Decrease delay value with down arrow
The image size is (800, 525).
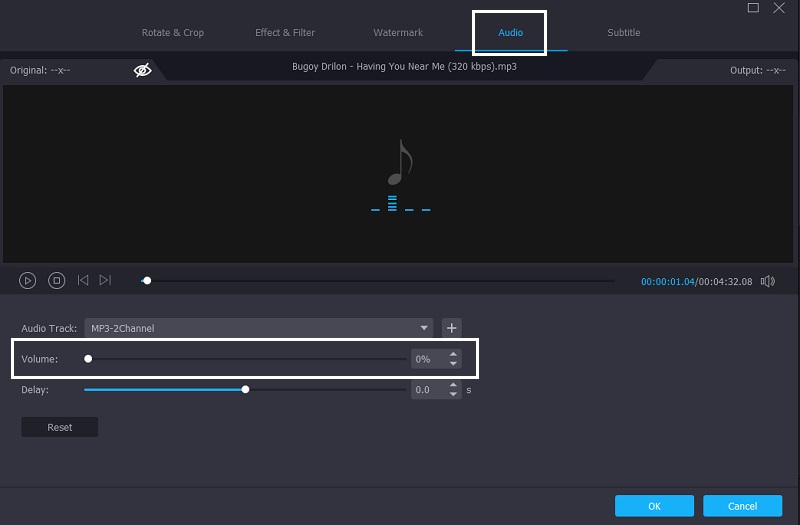click(453, 394)
